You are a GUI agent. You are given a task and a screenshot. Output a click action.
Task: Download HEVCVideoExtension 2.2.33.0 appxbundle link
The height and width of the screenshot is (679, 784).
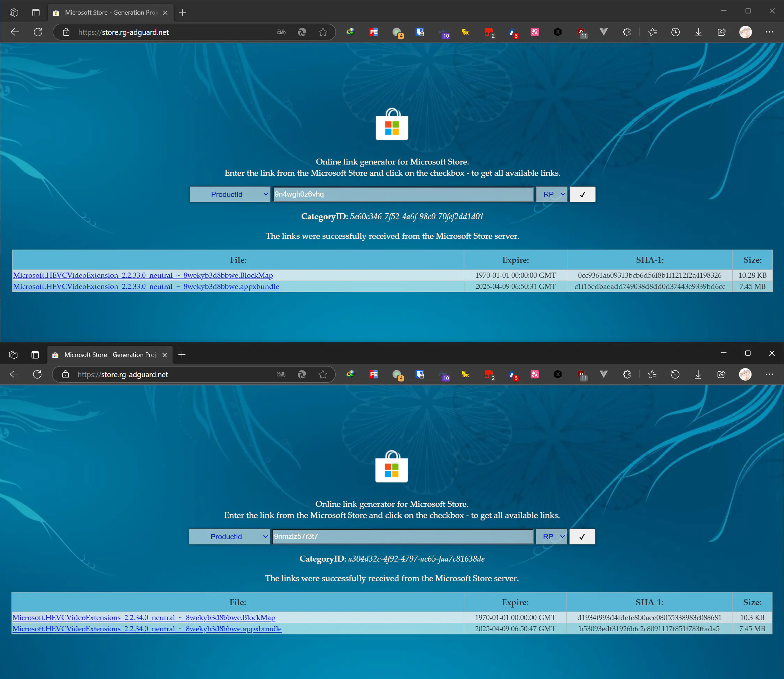(146, 287)
